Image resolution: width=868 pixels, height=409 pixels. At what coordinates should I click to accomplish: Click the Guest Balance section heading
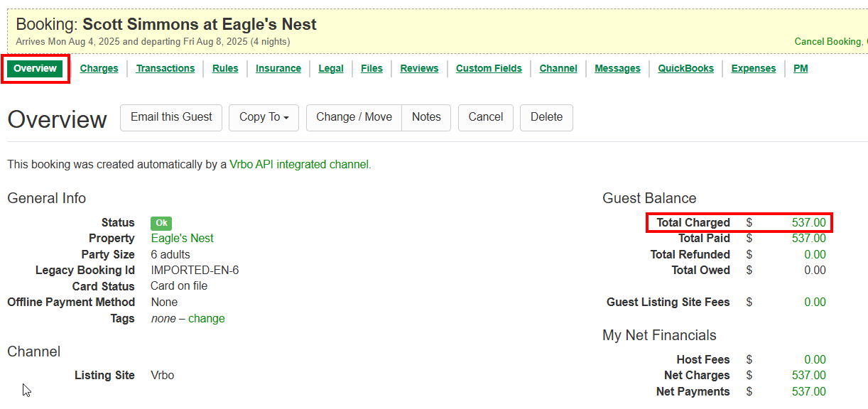click(x=649, y=199)
